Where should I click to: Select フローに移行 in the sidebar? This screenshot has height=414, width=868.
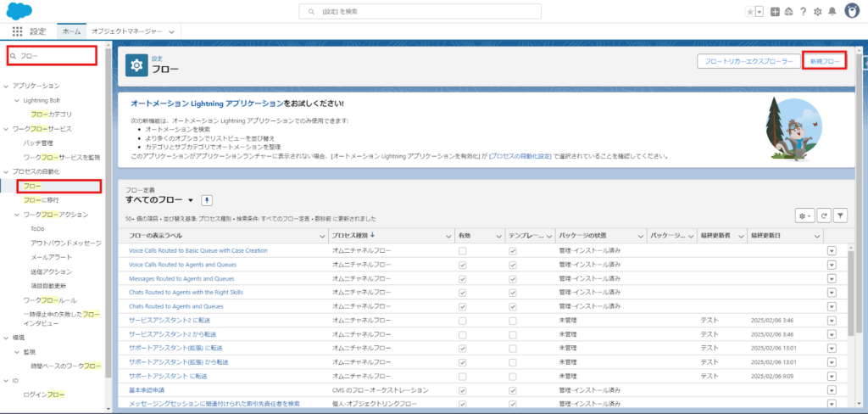tap(42, 200)
